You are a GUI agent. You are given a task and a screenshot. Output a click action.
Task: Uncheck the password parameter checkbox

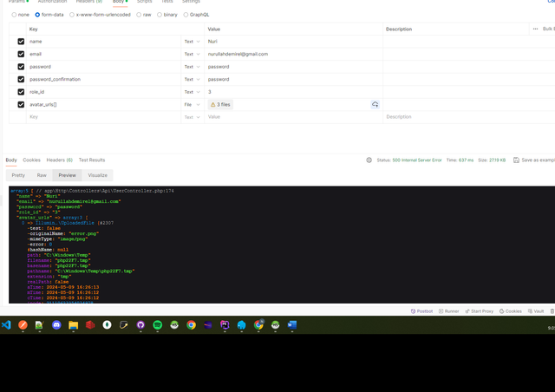21,67
